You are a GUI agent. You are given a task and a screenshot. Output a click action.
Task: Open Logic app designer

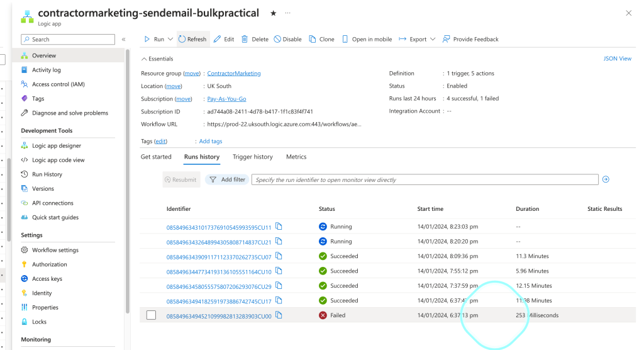[57, 145]
